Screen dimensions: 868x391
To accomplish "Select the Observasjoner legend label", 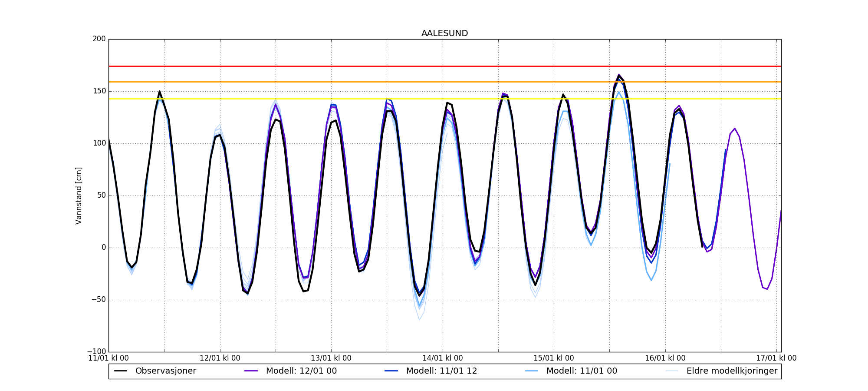I will 165,371.
